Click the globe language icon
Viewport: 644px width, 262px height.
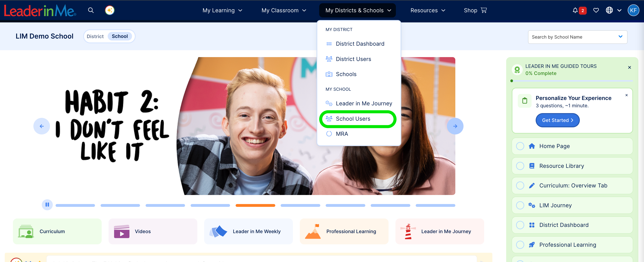tap(609, 10)
